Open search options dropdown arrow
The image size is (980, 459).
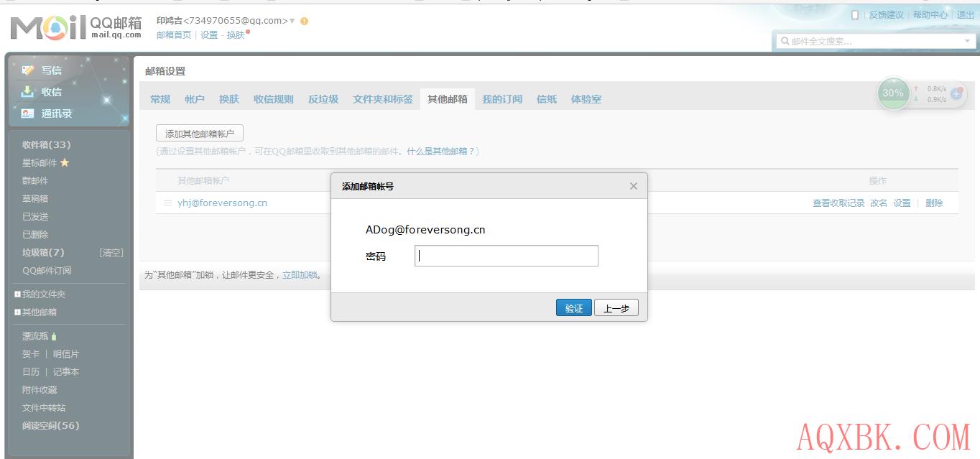click(x=966, y=41)
